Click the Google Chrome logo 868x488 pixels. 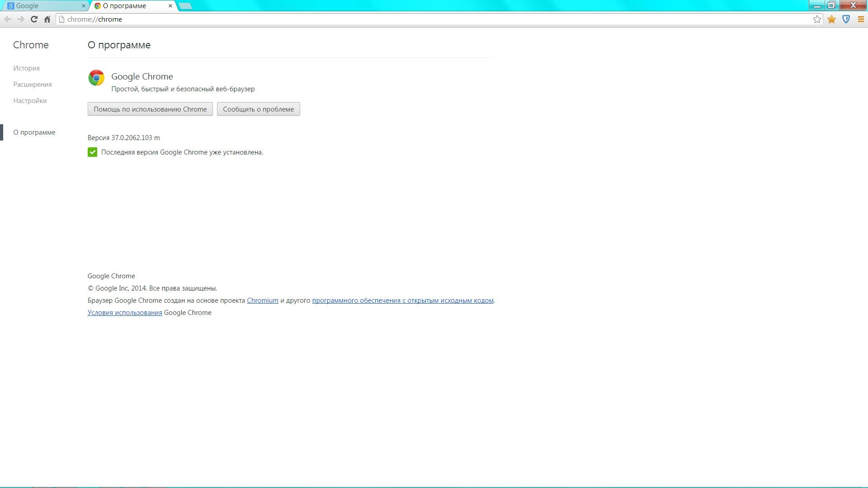[x=96, y=78]
